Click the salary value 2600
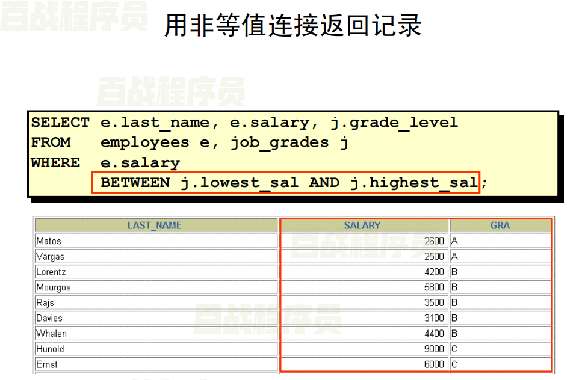This screenshot has height=380, width=588. (433, 241)
